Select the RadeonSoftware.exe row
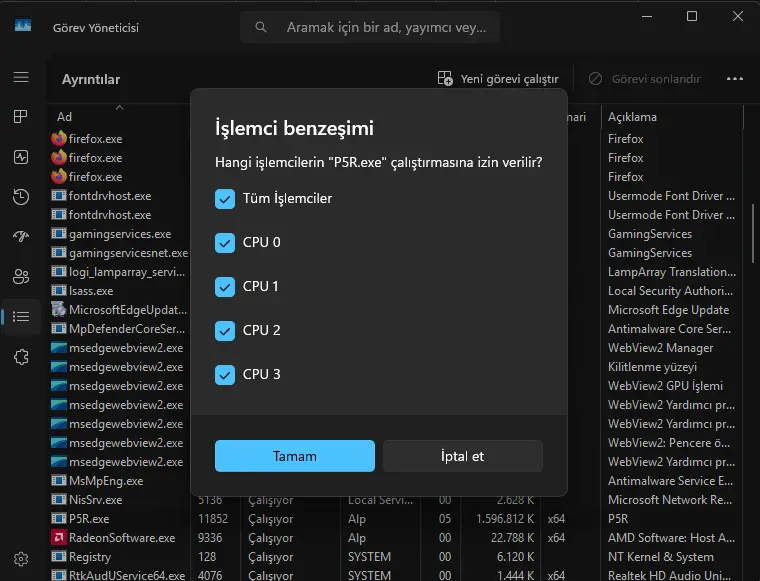 coord(122,537)
